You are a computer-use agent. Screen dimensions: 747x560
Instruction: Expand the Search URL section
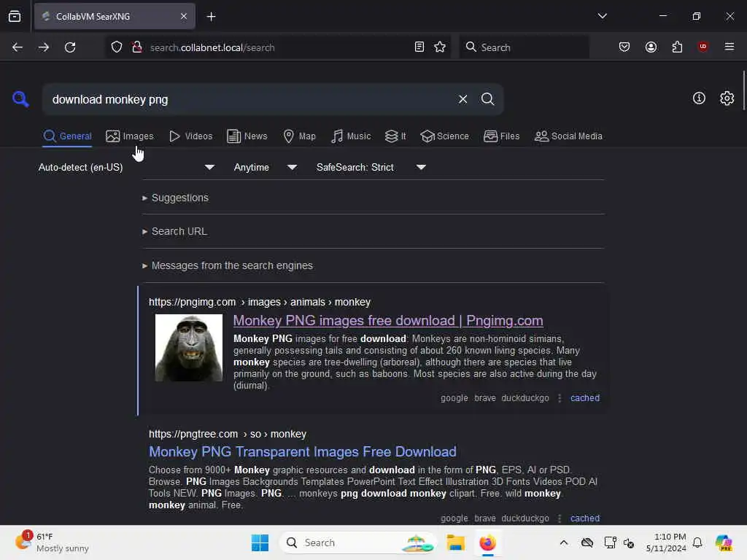(x=175, y=231)
